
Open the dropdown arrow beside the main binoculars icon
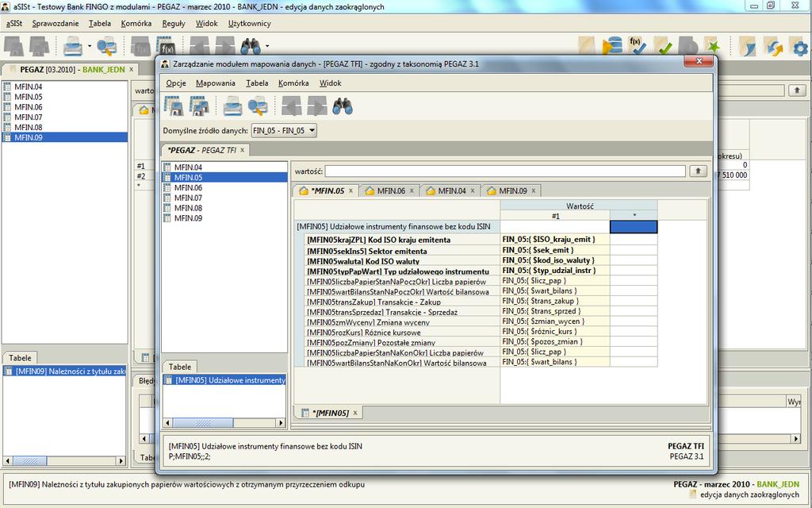[267, 46]
